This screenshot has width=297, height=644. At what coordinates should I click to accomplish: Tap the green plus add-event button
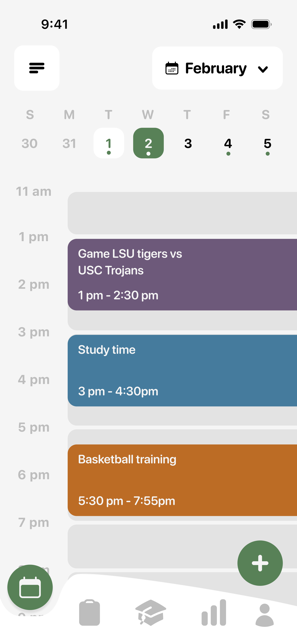point(260,563)
